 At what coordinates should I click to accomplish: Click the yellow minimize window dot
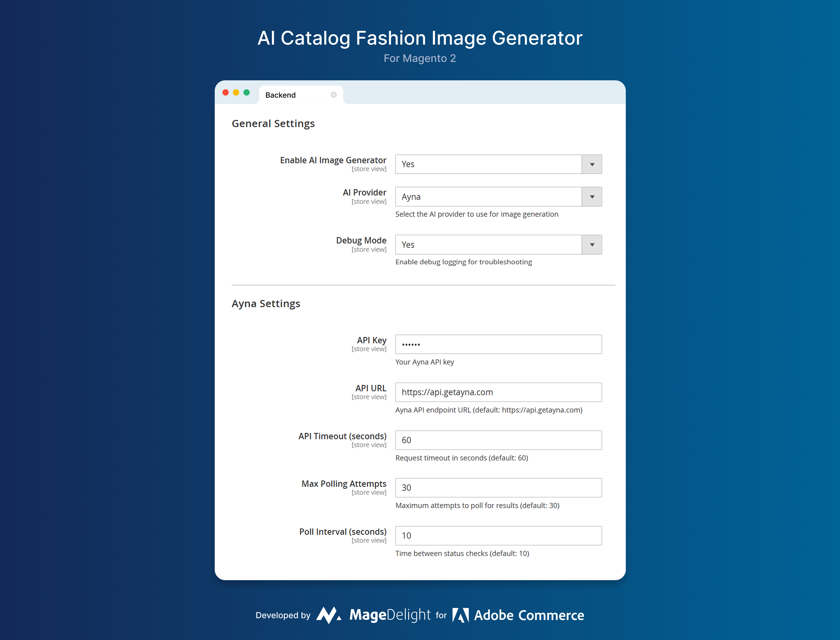(236, 93)
